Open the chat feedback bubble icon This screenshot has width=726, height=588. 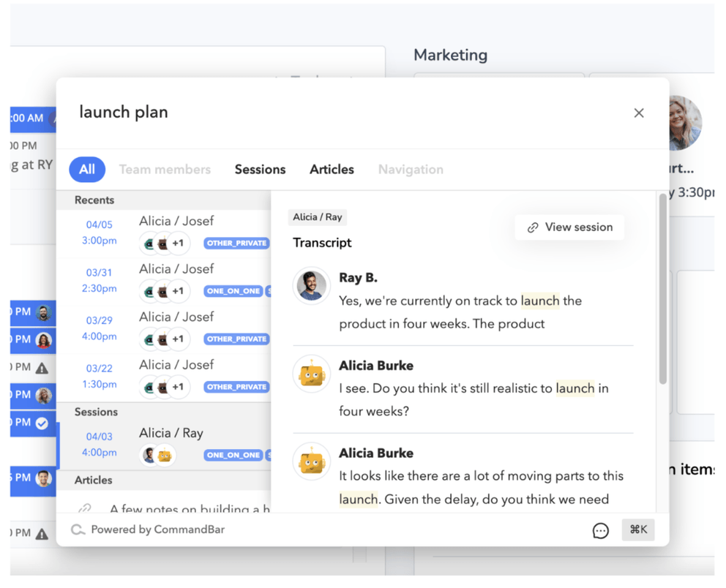pos(601,530)
